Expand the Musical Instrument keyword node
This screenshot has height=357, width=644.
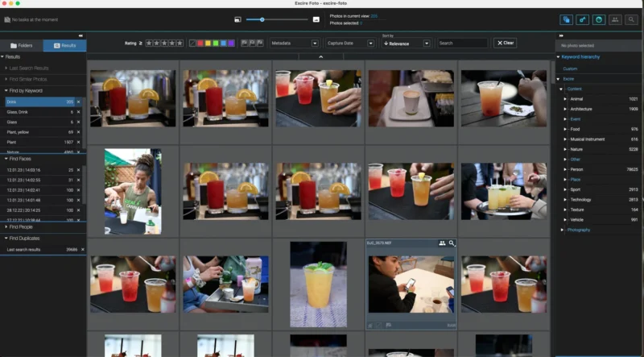pyautogui.click(x=565, y=139)
